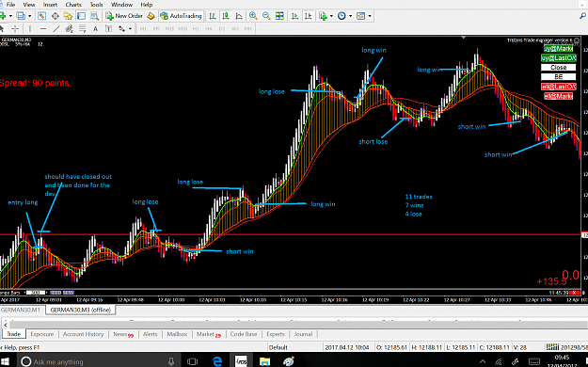Screen dimensions: 588x367
Task: Show the Market Watch window
Action: [x=41, y=16]
